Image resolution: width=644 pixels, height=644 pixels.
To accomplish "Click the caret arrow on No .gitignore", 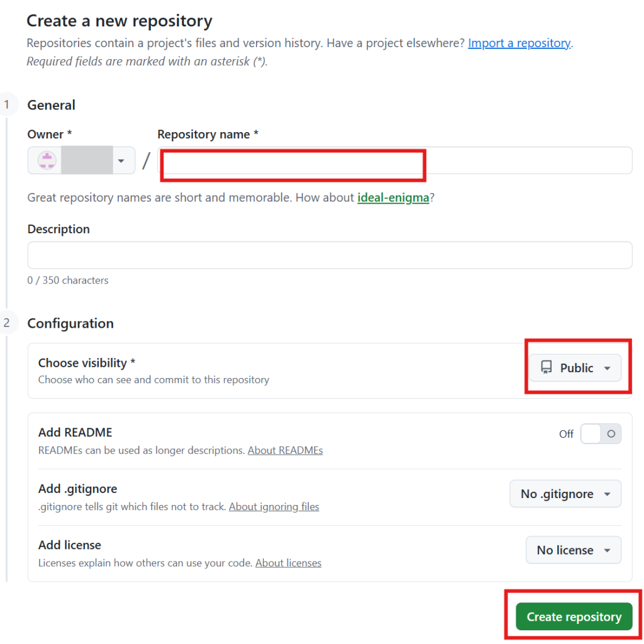I will tap(608, 494).
